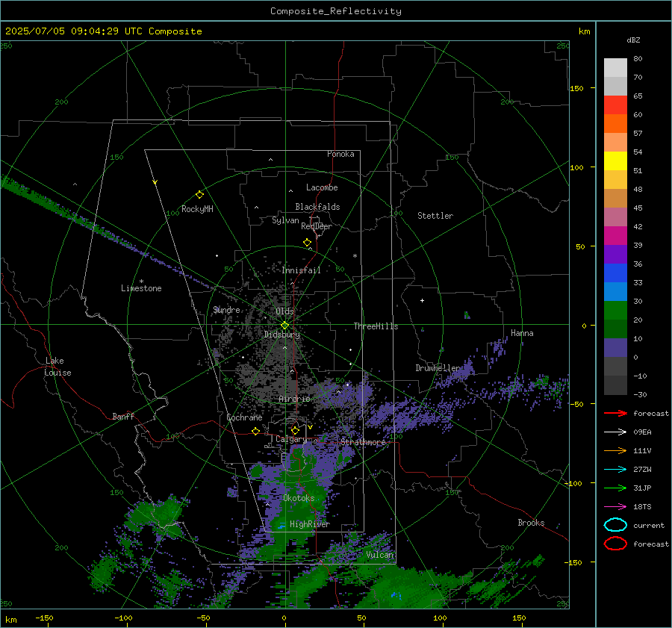Click the Okotoks city label
The height and width of the screenshot is (628, 672).
(x=299, y=498)
